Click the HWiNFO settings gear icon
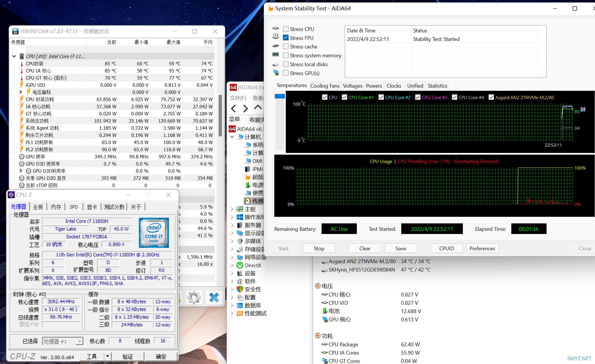This screenshot has width=595, height=364. 194,298
